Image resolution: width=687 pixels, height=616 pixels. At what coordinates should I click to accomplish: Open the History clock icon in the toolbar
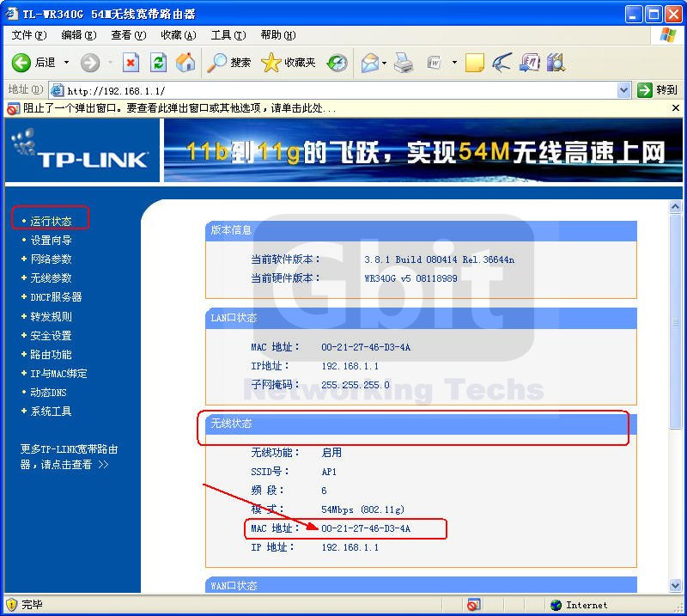(337, 63)
